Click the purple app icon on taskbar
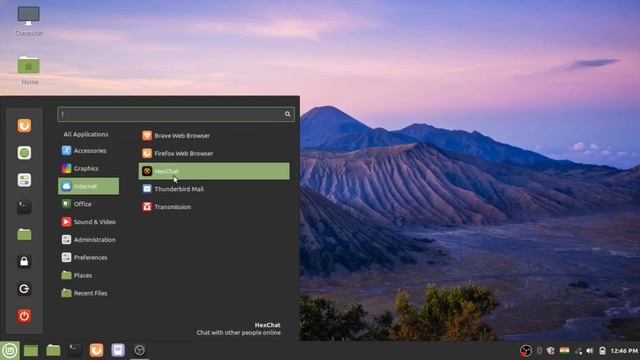 118,350
